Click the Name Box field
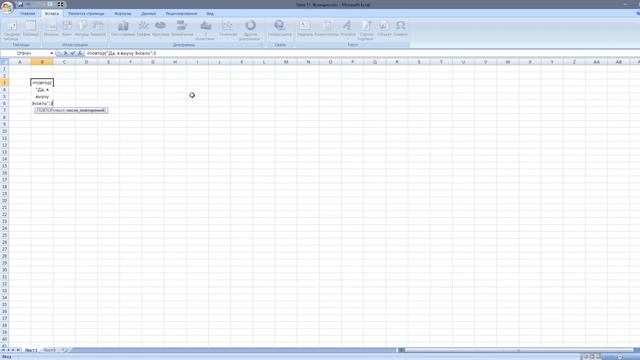 click(24, 53)
